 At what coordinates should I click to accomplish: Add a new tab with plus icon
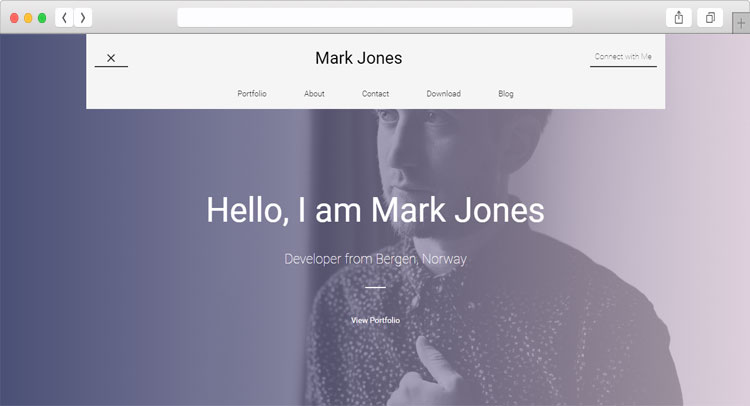741,23
